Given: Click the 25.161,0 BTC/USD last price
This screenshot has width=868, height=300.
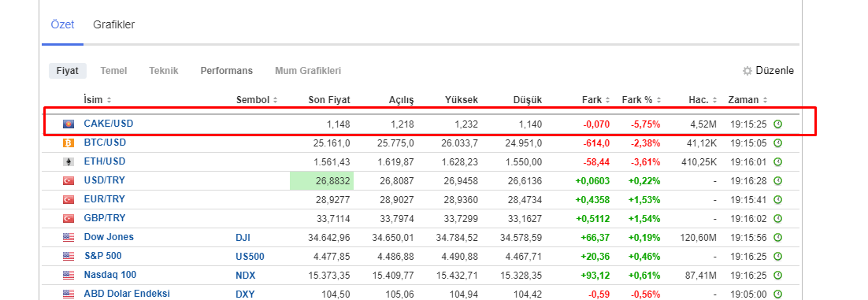Looking at the screenshot, I should tap(332, 143).
